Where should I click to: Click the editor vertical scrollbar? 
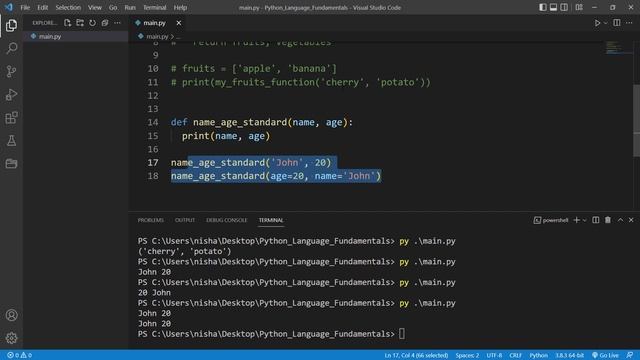pyautogui.click(x=636, y=120)
